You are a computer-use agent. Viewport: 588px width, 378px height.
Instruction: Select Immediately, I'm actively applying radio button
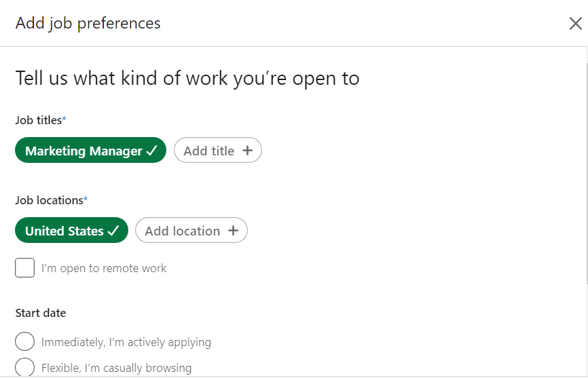[x=25, y=342]
